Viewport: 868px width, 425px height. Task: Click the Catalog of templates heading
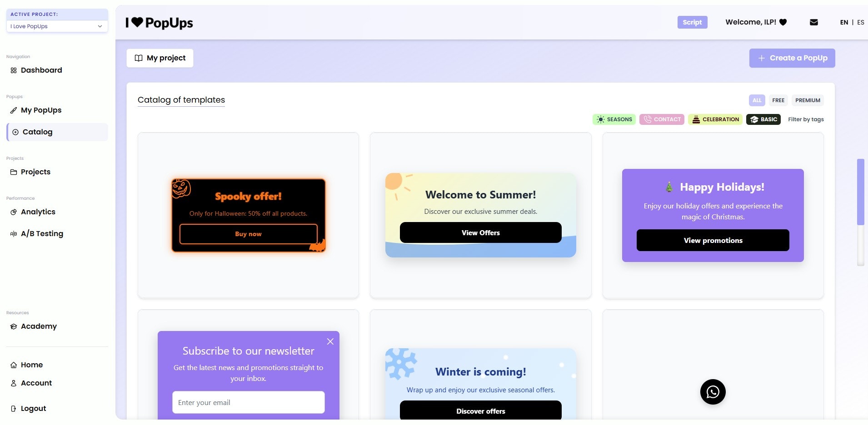tap(181, 100)
